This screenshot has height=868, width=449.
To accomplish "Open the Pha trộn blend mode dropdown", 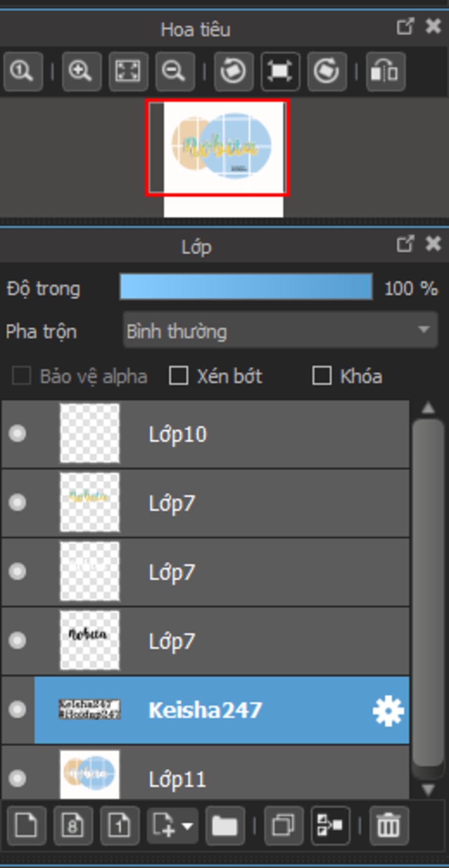I will pos(280,331).
